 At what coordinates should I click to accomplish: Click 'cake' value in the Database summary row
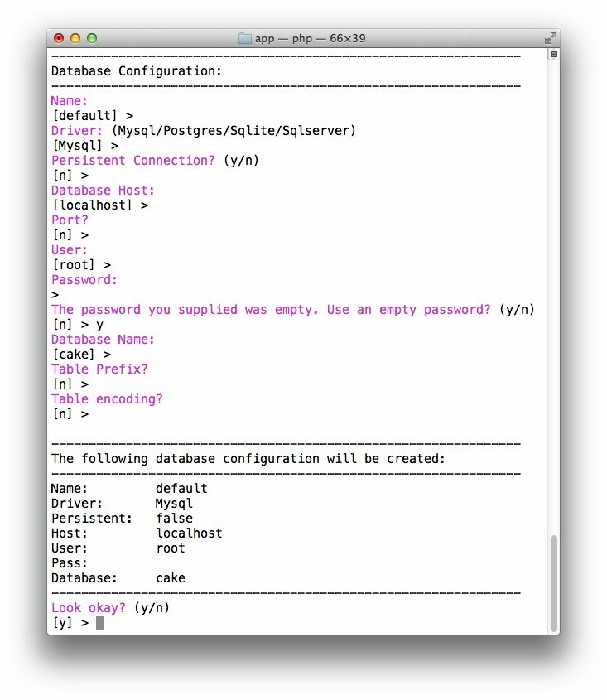(171, 578)
